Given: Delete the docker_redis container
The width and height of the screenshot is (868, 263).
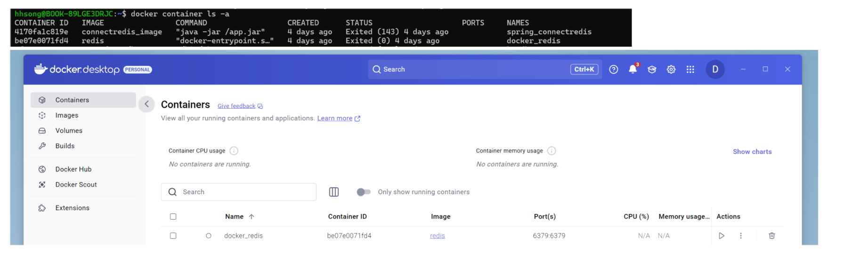Looking at the screenshot, I should 772,236.
